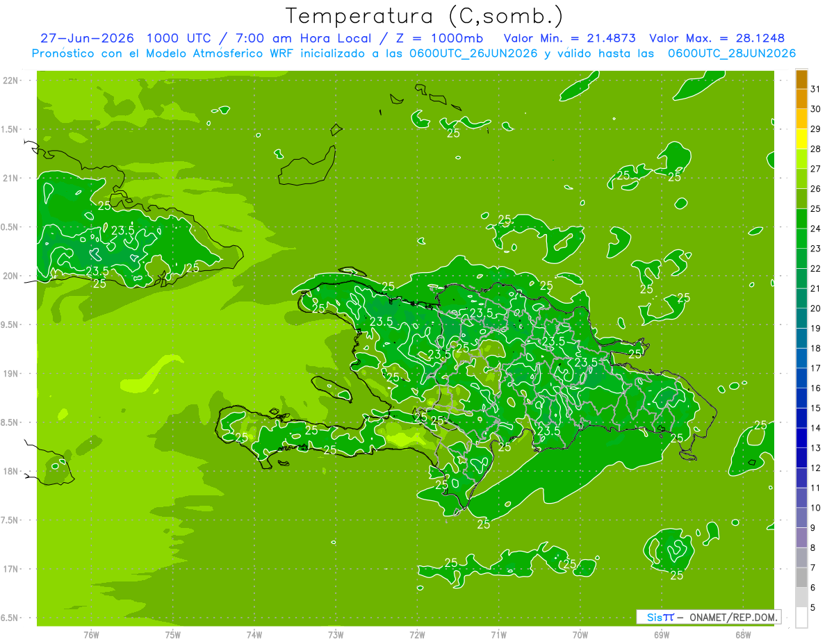Click the "76W" longitude label

(91, 634)
